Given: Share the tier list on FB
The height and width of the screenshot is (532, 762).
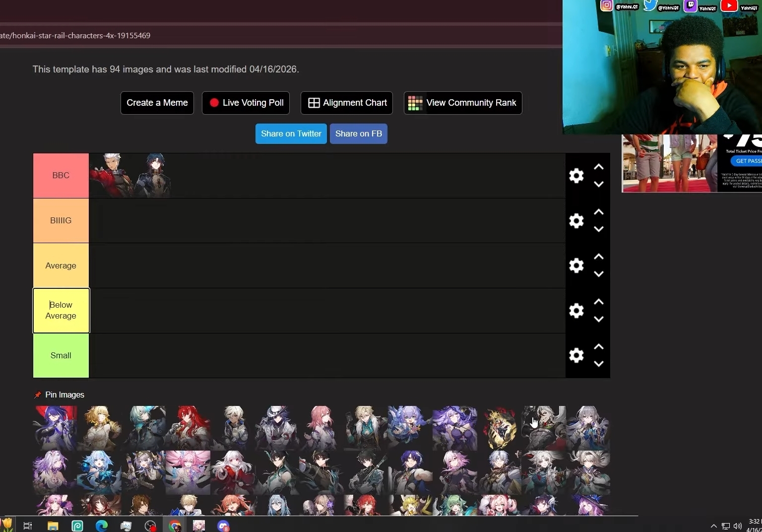Looking at the screenshot, I should point(359,133).
